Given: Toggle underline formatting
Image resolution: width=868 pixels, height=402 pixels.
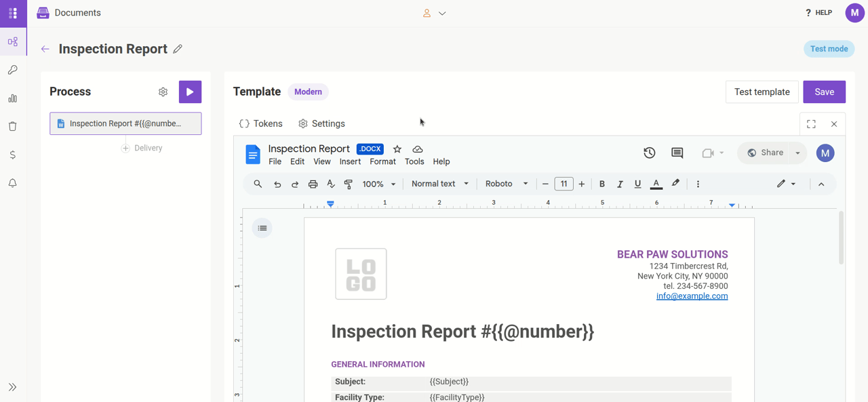Looking at the screenshot, I should click(x=637, y=184).
